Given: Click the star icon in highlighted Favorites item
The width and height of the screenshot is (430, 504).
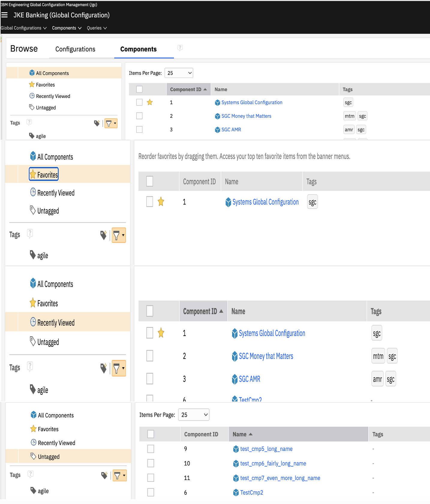Looking at the screenshot, I should [33, 174].
